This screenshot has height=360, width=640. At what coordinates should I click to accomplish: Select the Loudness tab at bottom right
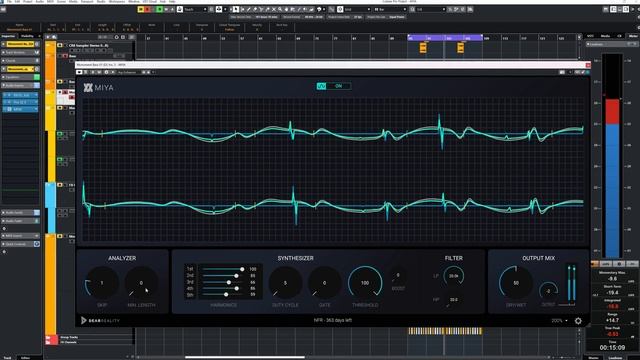click(x=615, y=358)
